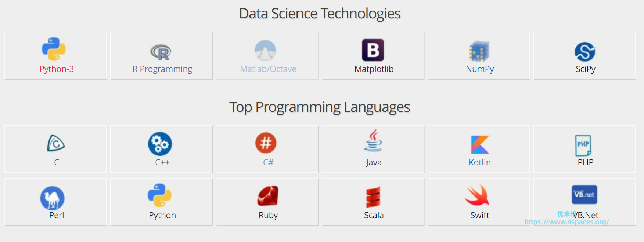Click the Python label under Top Programming Languages
The image size is (644, 242).
[x=162, y=215]
